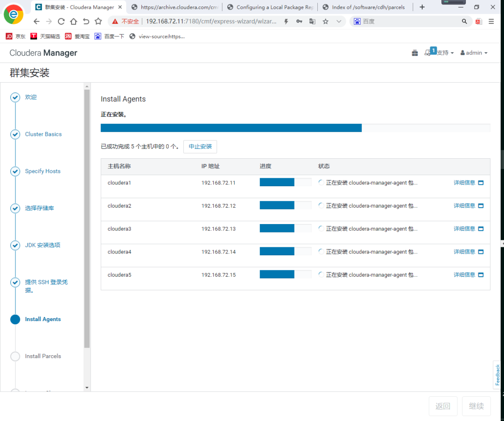Click the favorites star in address bar
This screenshot has height=421, width=504.
tap(326, 21)
